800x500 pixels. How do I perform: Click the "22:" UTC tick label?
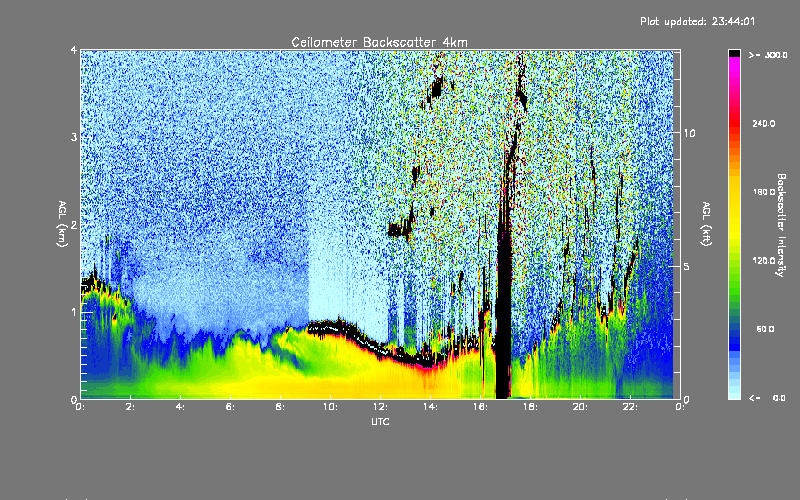[x=630, y=407]
